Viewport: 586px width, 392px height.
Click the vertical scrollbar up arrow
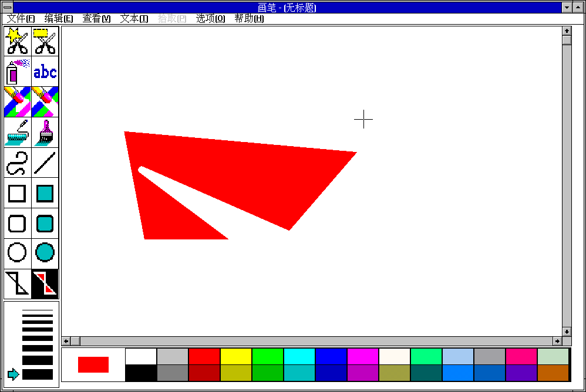point(567,31)
